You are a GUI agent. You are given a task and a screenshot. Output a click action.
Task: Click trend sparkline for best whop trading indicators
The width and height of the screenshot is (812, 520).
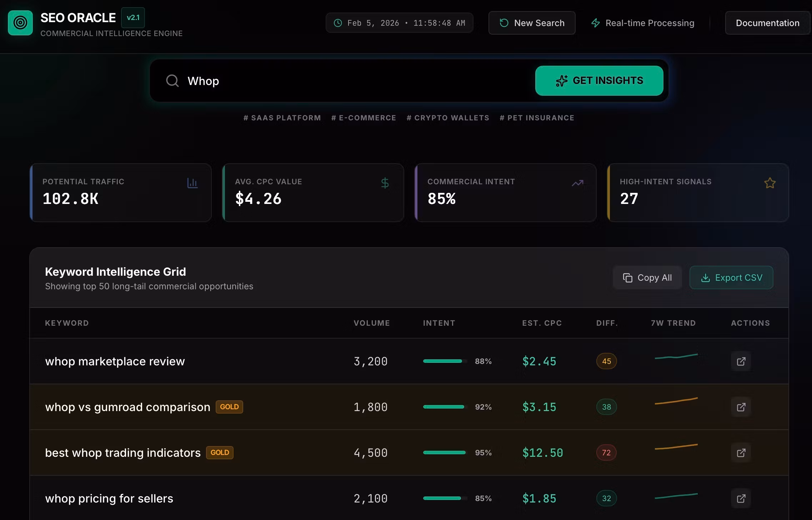point(676,447)
